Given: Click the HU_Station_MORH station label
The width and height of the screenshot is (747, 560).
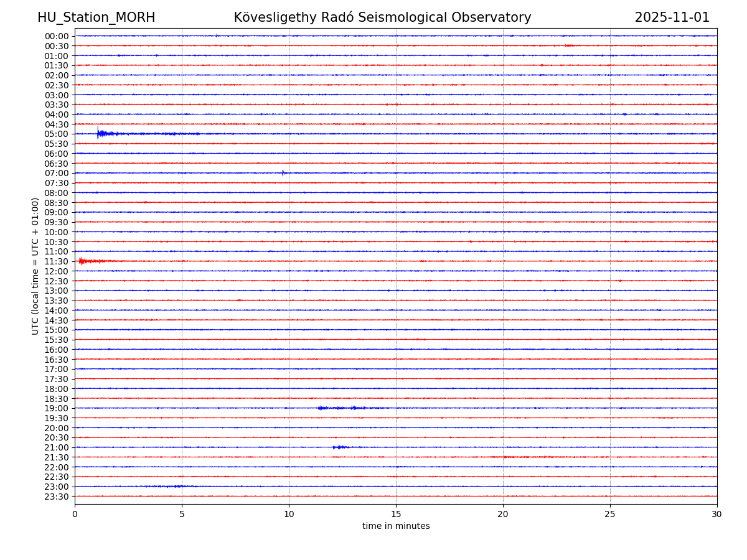Looking at the screenshot, I should [96, 18].
